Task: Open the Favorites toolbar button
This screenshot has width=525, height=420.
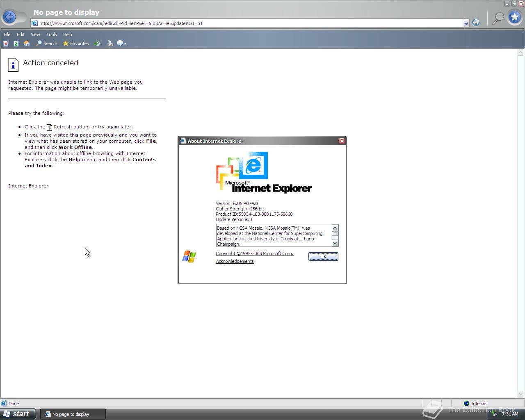Action: 76,43
